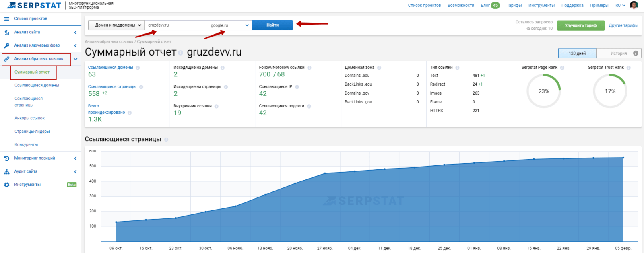Image resolution: width=644 pixels, height=253 pixels.
Task: Click the info icon next to Ссылающиеся страницы metric
Action: click(141, 87)
